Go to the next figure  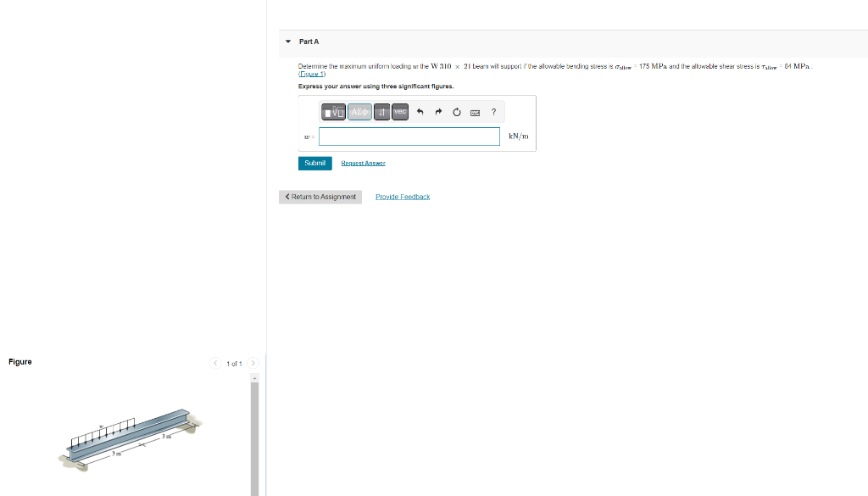pyautogui.click(x=253, y=363)
